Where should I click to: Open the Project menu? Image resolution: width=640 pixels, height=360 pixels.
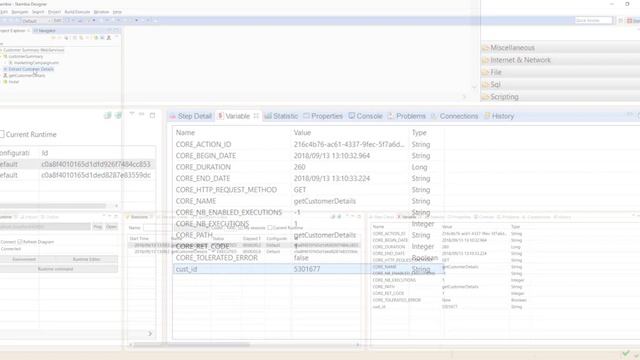pos(54,12)
